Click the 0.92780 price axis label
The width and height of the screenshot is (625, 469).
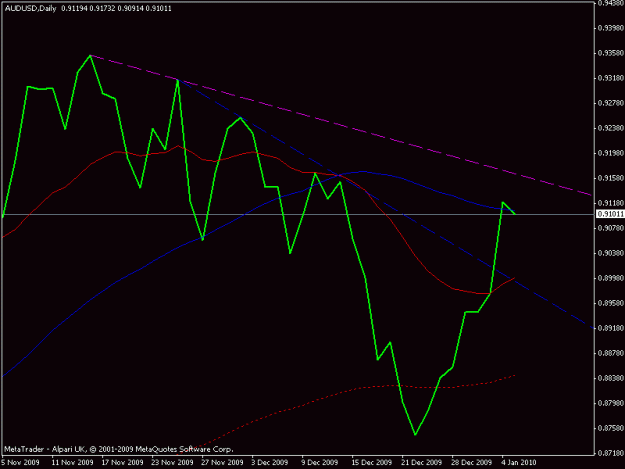[x=610, y=103]
